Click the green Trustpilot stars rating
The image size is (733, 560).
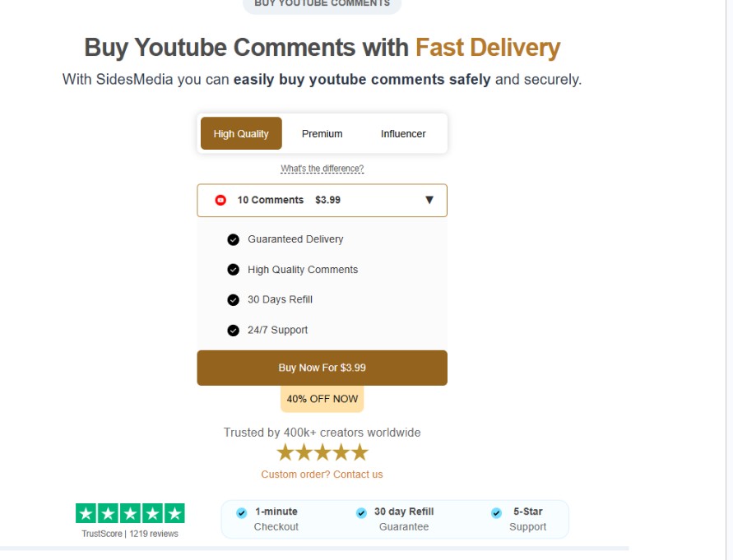130,513
